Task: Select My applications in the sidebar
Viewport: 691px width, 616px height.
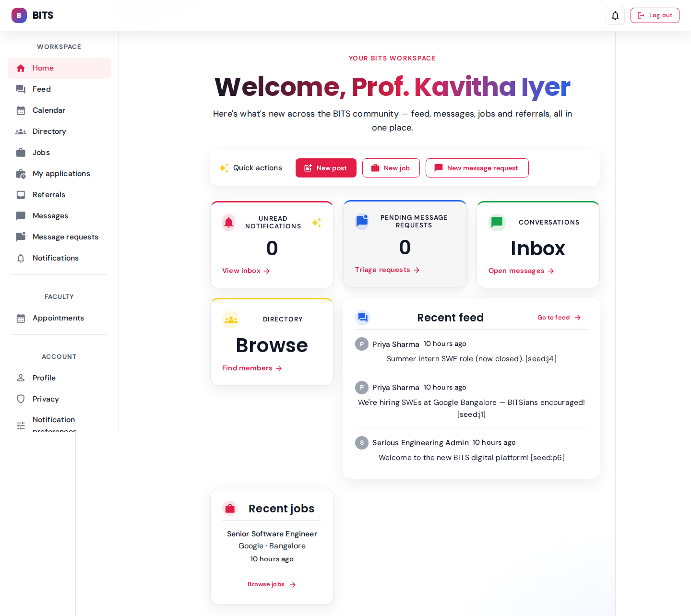Action: pos(61,174)
